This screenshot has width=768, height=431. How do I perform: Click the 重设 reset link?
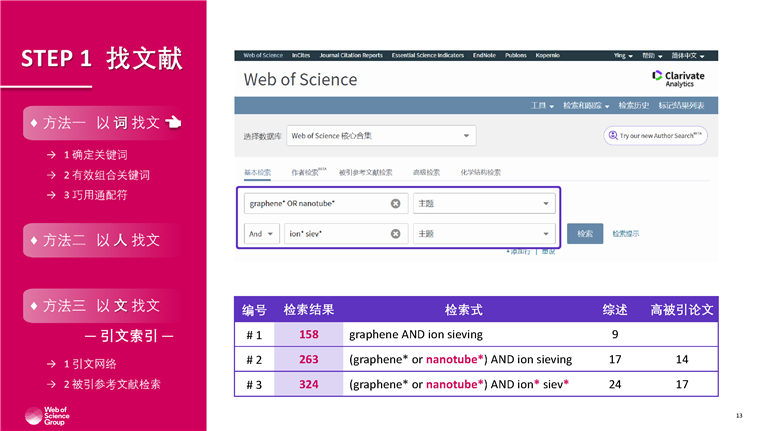[x=549, y=252]
